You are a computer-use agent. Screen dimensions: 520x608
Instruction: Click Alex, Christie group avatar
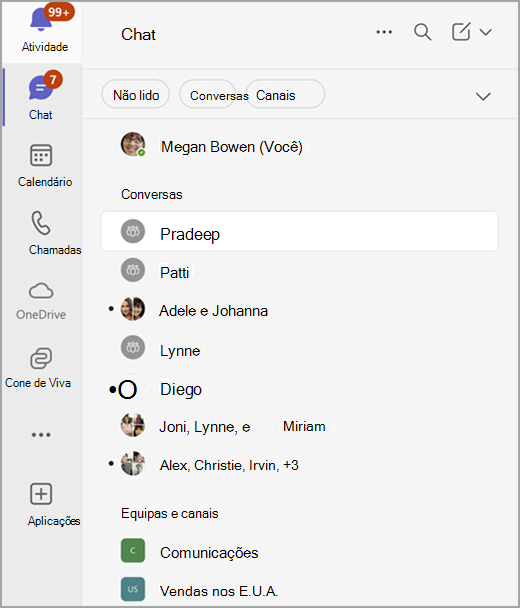(x=133, y=463)
